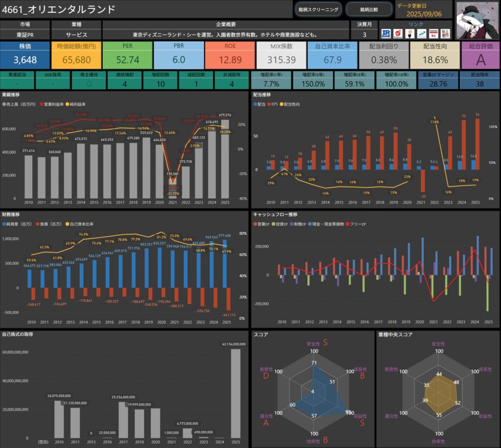Click the フリーCF legend marker
Image resolution: width=501 pixels, height=448 pixels.
pos(348,224)
